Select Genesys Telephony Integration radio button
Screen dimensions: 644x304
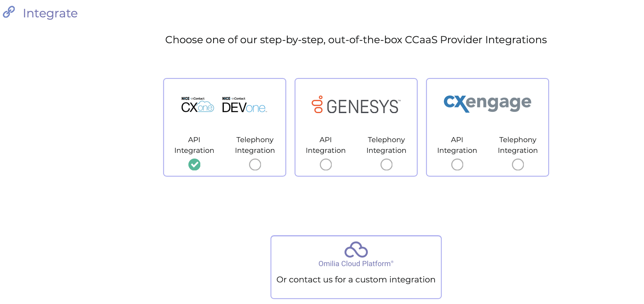pos(386,165)
